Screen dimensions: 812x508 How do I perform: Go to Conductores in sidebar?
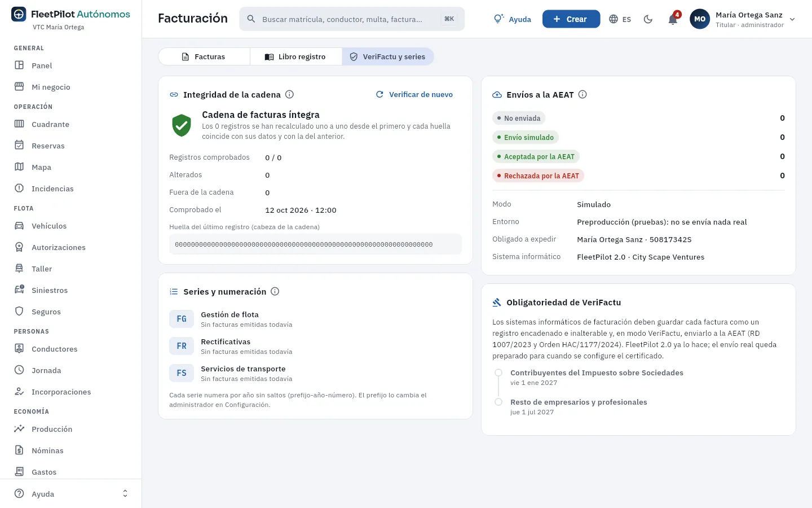70,349
